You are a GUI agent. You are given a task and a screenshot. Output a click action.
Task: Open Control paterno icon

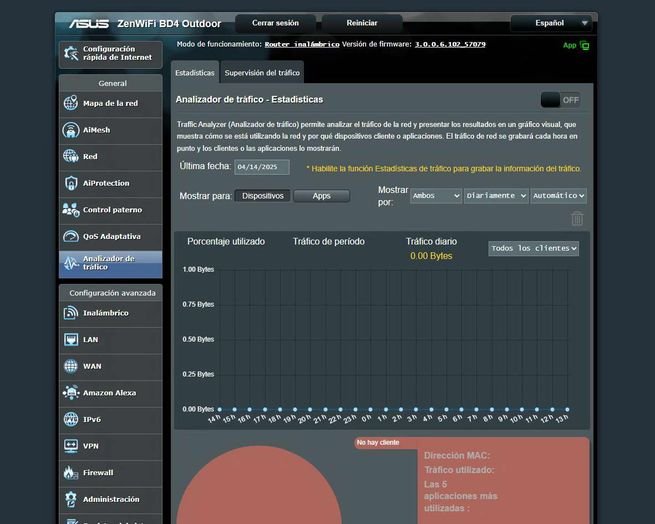(71, 210)
